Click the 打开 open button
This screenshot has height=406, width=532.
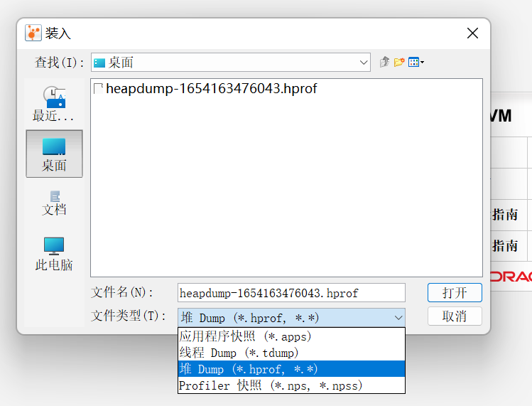pyautogui.click(x=455, y=292)
